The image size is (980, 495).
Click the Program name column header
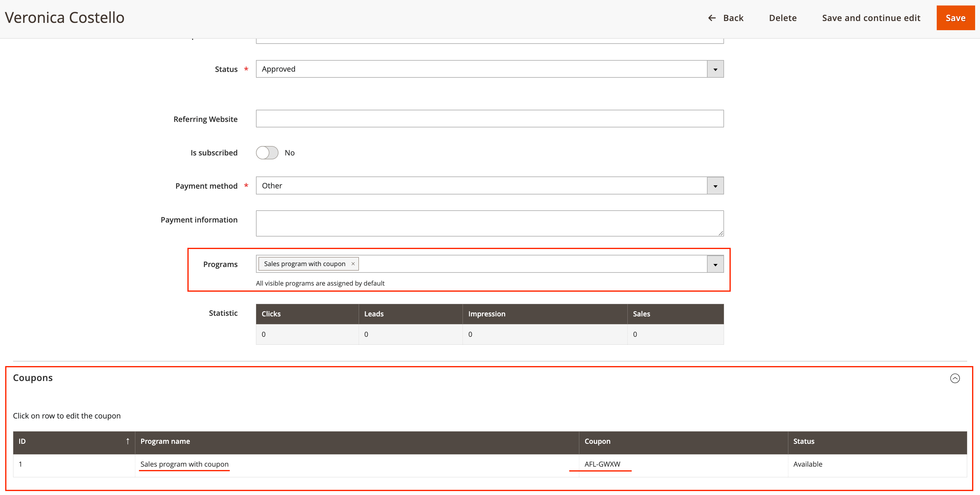click(165, 441)
